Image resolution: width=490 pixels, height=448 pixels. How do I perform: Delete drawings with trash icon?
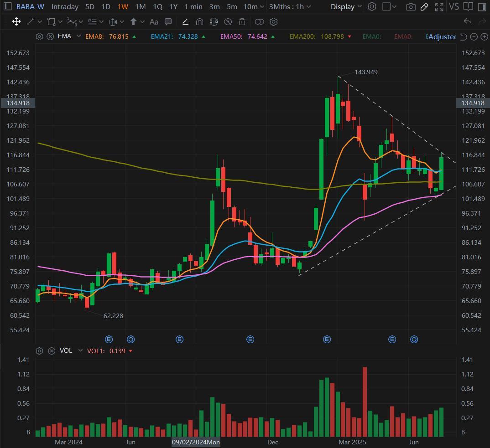tap(242, 21)
